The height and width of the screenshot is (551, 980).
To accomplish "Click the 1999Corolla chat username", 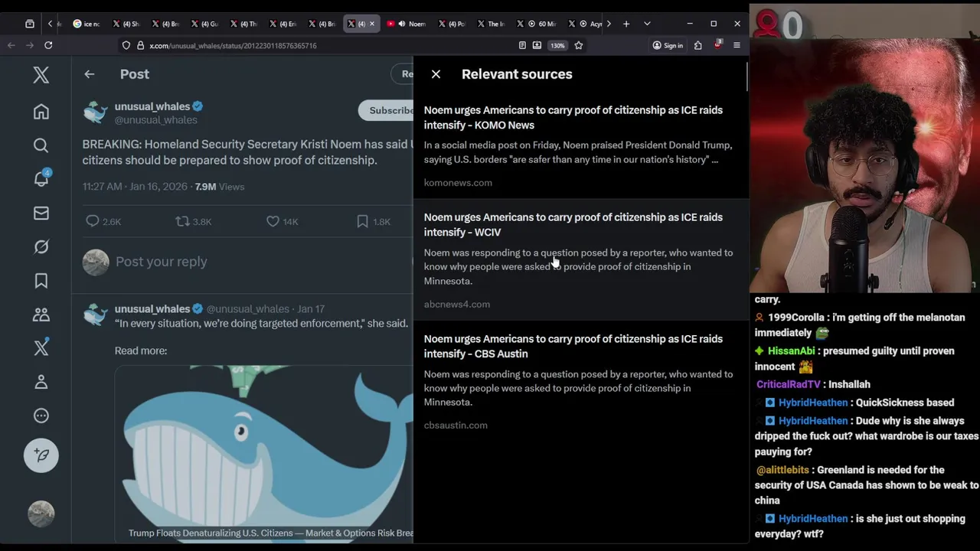I will coord(795,318).
